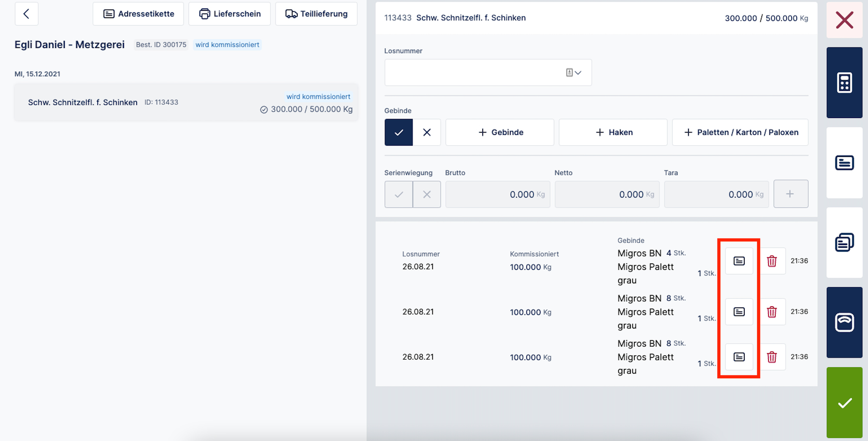This screenshot has height=441, width=868.
Task: Click Adressetikette button
Action: (138, 14)
